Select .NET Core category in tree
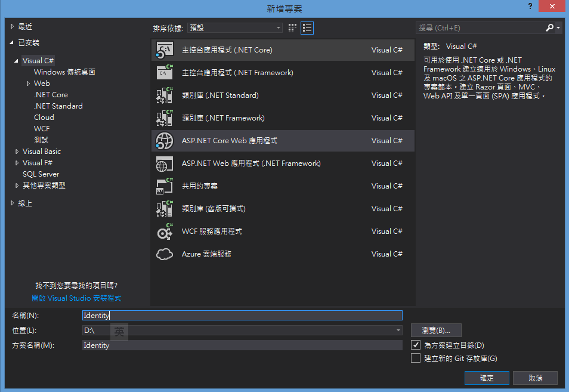The image size is (569, 392). click(x=51, y=95)
